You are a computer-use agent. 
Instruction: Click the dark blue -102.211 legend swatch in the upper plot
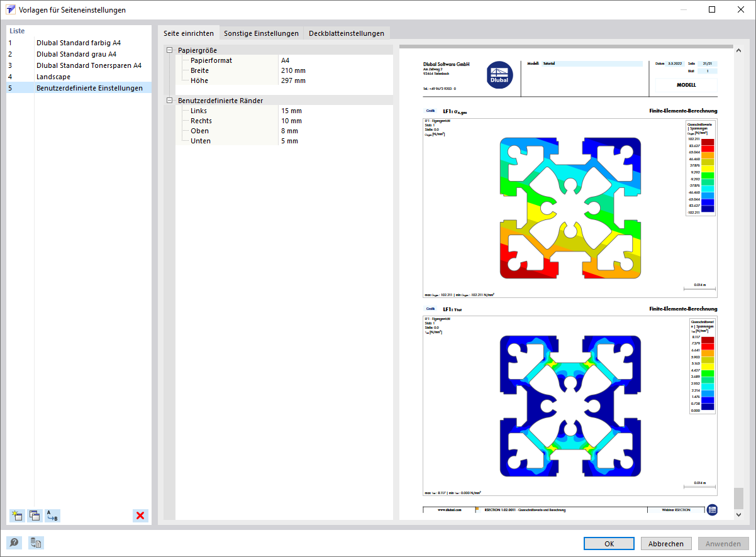(708, 210)
